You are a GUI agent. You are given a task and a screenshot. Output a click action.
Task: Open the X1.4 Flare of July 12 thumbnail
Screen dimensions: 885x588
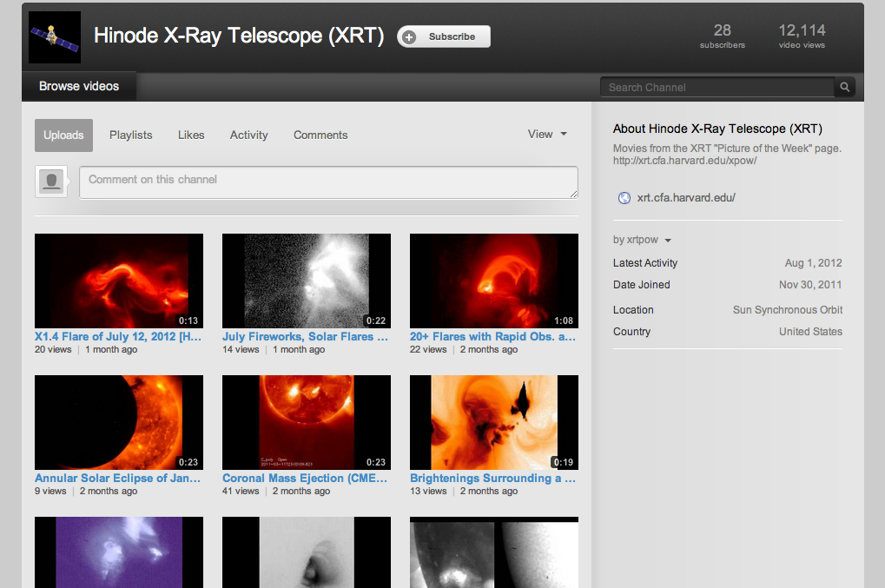point(119,281)
